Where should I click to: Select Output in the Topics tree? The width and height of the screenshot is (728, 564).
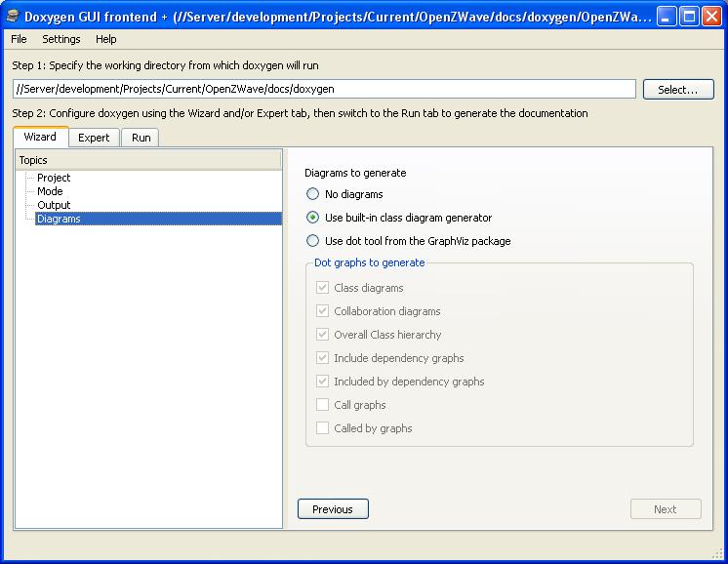pos(54,205)
